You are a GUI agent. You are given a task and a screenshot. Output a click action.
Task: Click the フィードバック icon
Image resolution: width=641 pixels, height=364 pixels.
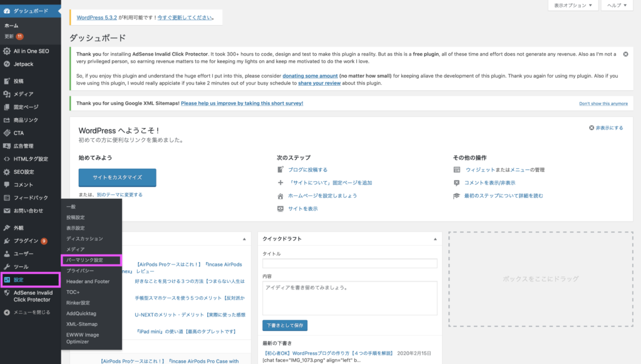point(6,198)
